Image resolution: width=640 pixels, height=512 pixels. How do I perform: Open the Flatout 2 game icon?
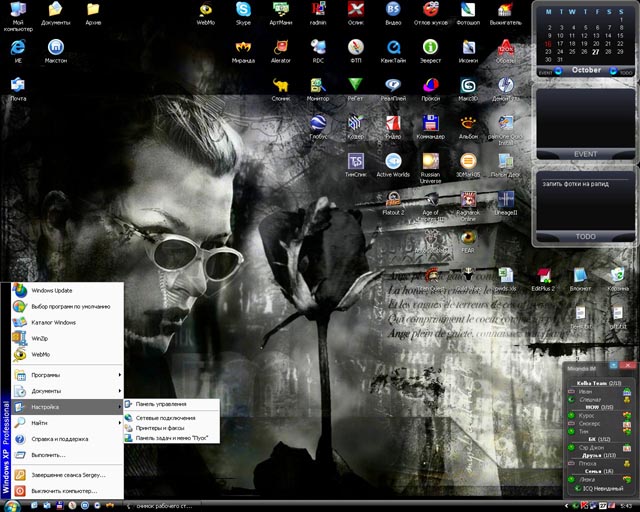393,203
